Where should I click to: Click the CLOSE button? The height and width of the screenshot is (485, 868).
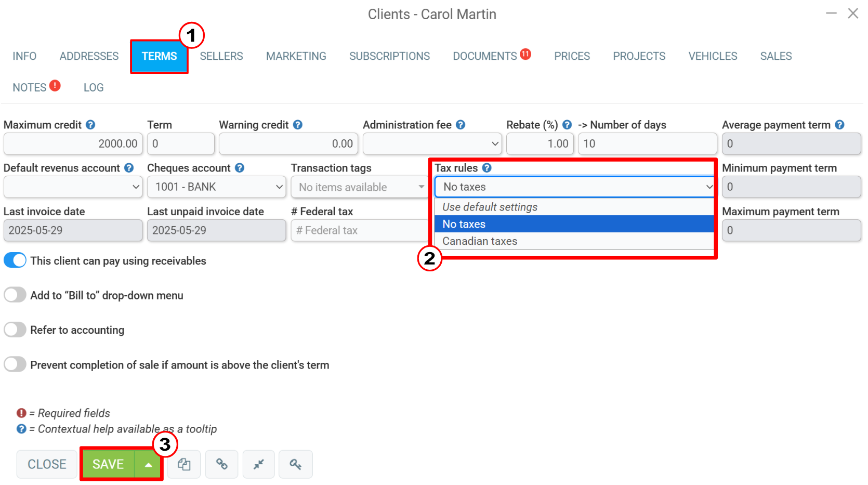[47, 464]
